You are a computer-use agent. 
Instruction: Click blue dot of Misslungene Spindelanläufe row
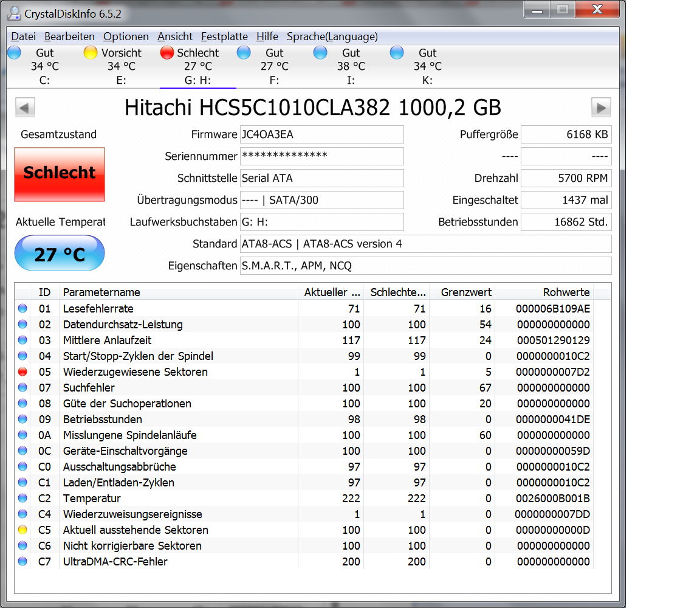coord(22,435)
